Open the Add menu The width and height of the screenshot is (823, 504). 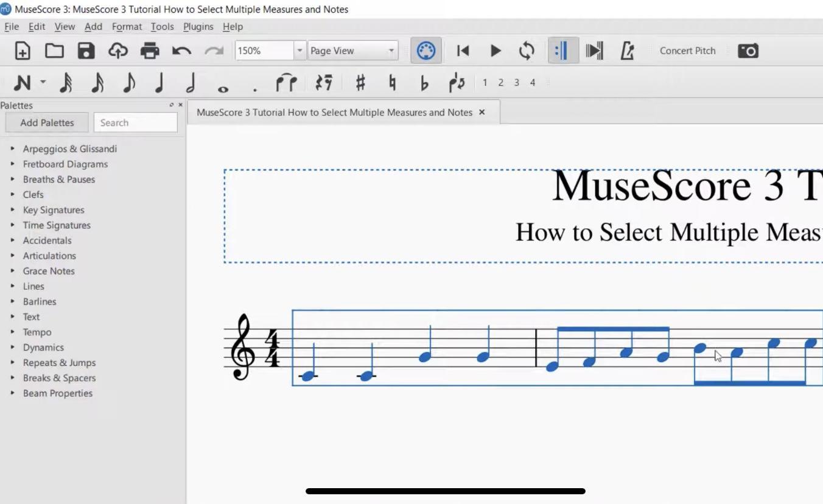[x=93, y=26]
